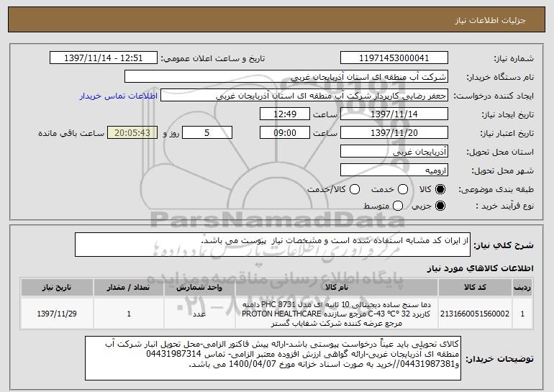Click the validity date field 1397/11/20
The height and width of the screenshot is (392, 554).
pos(394,133)
